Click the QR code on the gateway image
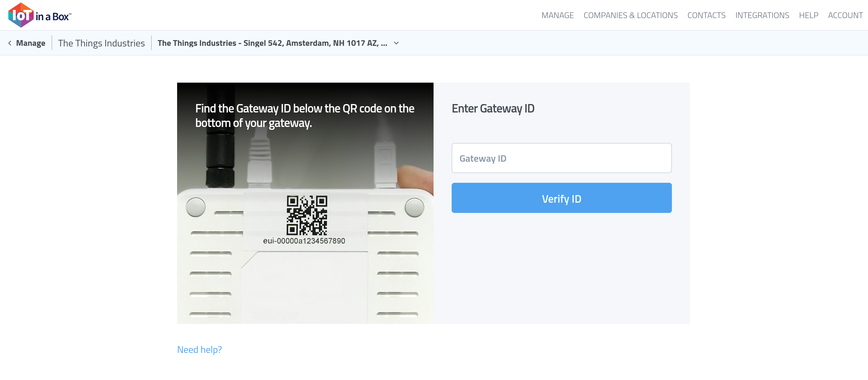Screen dimensions: 868x380 307,215
